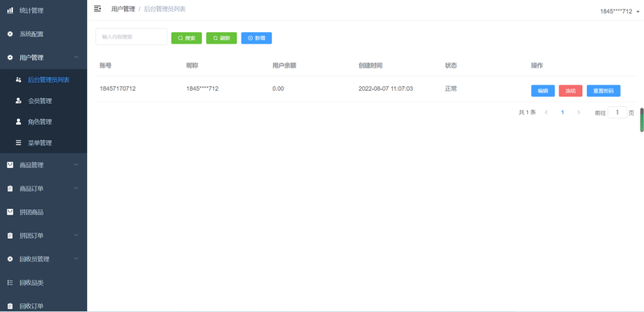644x312 pixels.
Task: Open the 拼团商品 menu
Action: (43, 212)
